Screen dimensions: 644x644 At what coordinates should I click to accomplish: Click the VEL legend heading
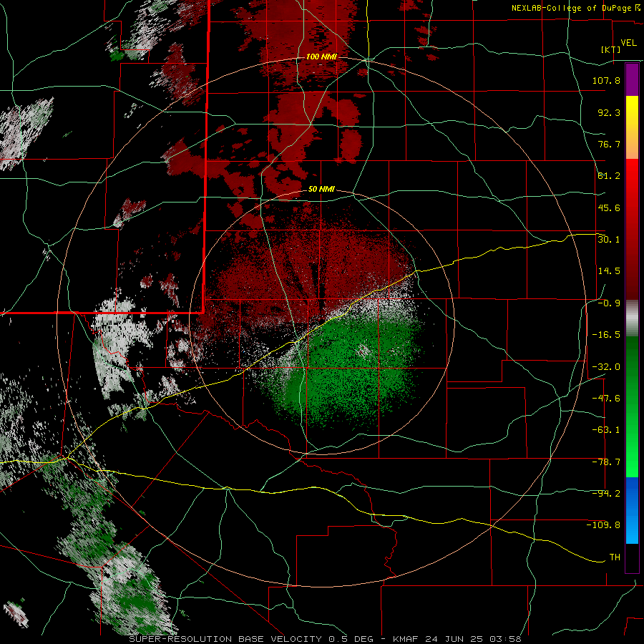pyautogui.click(x=628, y=43)
